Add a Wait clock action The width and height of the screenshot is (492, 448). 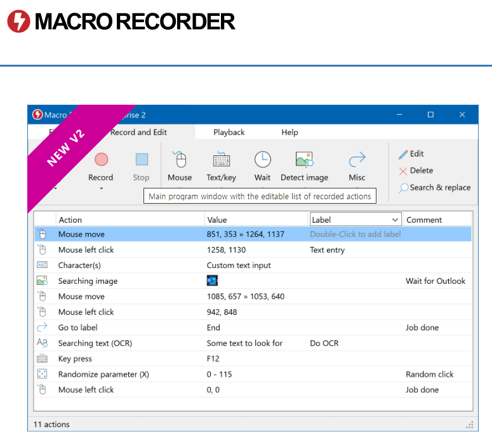(x=262, y=159)
